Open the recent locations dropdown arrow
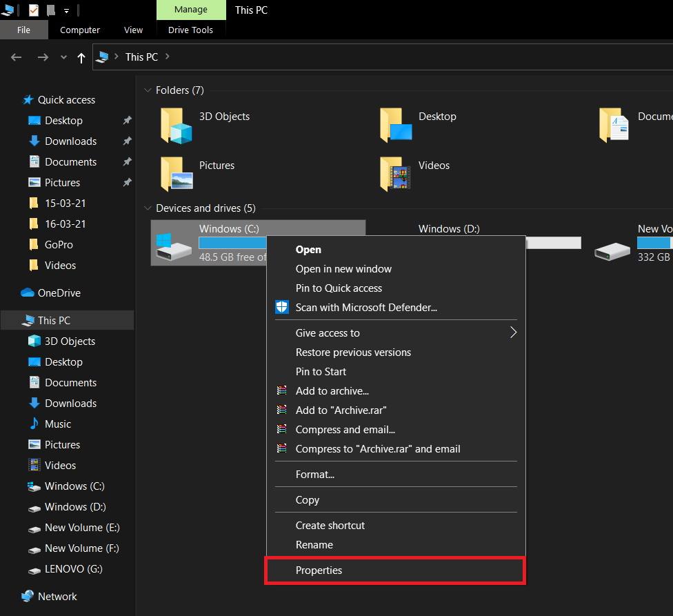 click(63, 57)
